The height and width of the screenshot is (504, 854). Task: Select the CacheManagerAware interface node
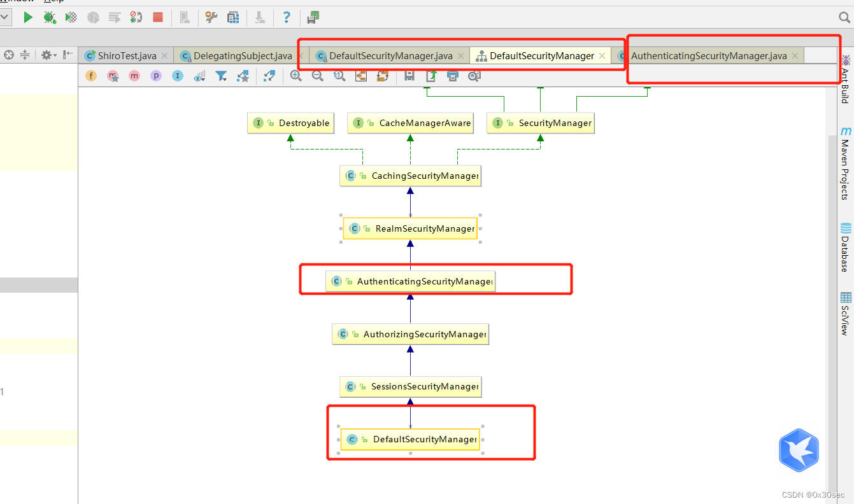point(411,123)
